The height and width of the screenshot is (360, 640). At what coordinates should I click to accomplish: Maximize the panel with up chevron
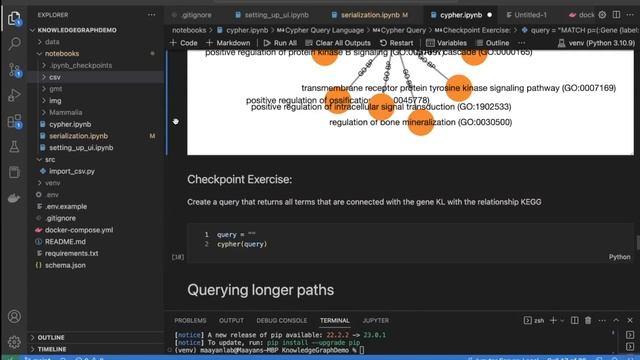pos(616,320)
